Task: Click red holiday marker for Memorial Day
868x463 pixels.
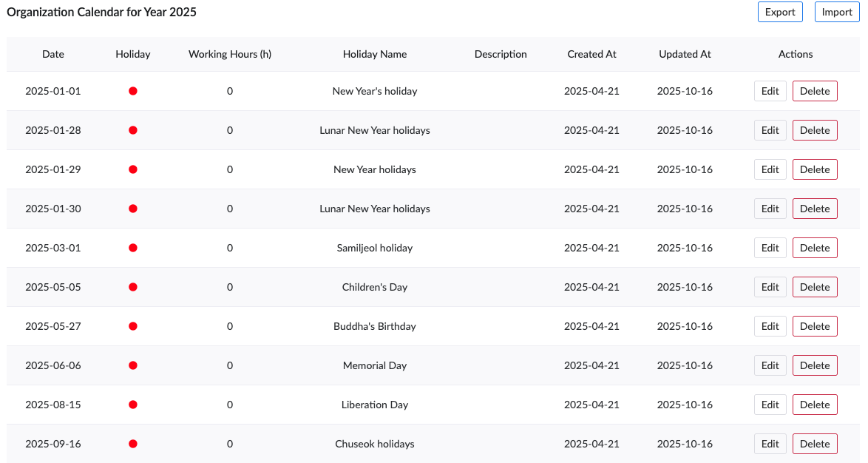Action: [x=133, y=365]
